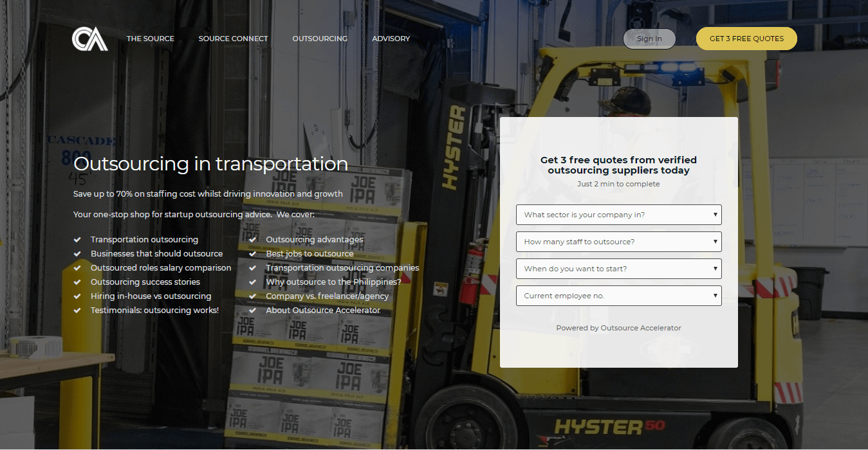Open the ADVISORY navigation link
This screenshot has width=868, height=450.
point(391,39)
